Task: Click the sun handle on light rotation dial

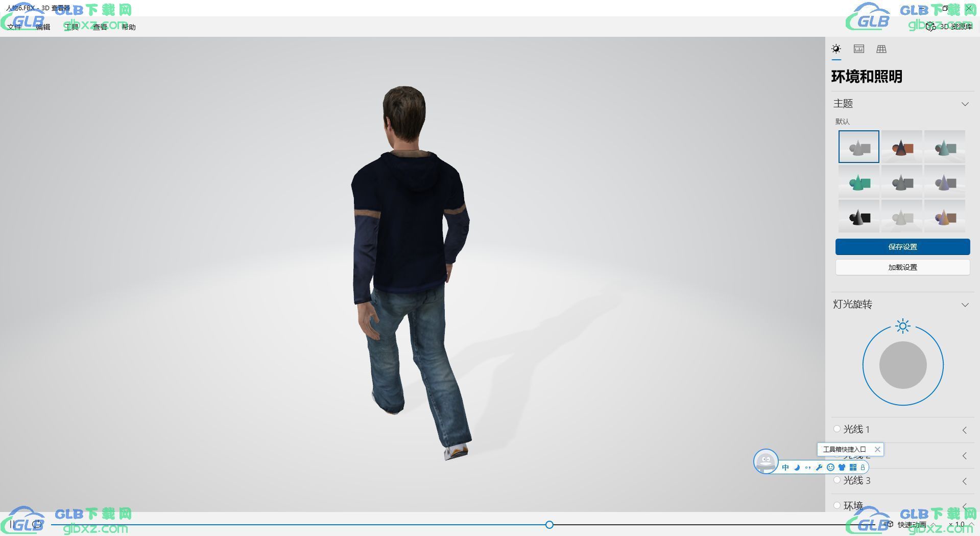Action: click(x=903, y=326)
